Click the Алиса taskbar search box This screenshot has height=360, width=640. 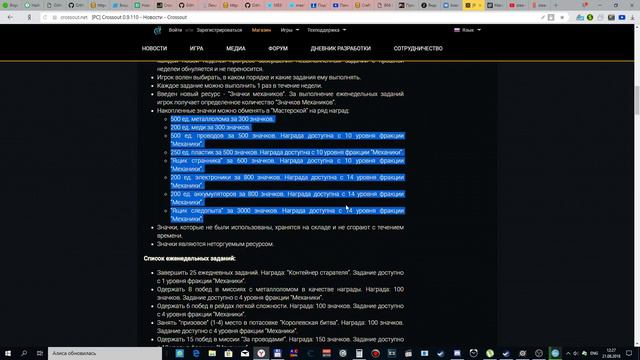[x=105, y=353]
